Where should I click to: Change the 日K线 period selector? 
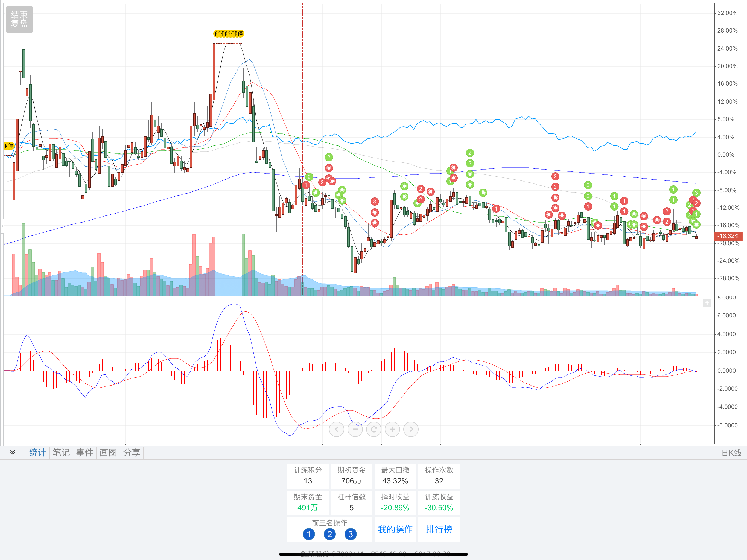731,453
